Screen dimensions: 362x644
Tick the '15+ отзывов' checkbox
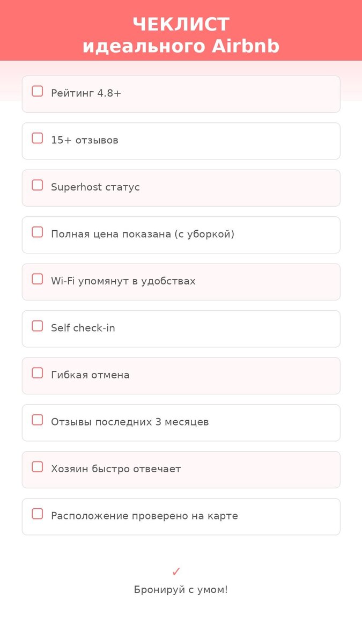[x=37, y=138]
